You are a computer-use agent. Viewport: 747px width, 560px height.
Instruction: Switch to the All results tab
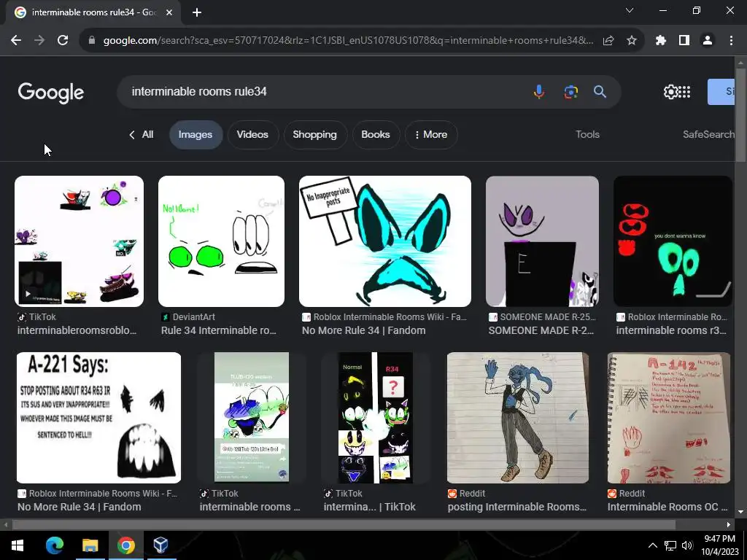[142, 135]
